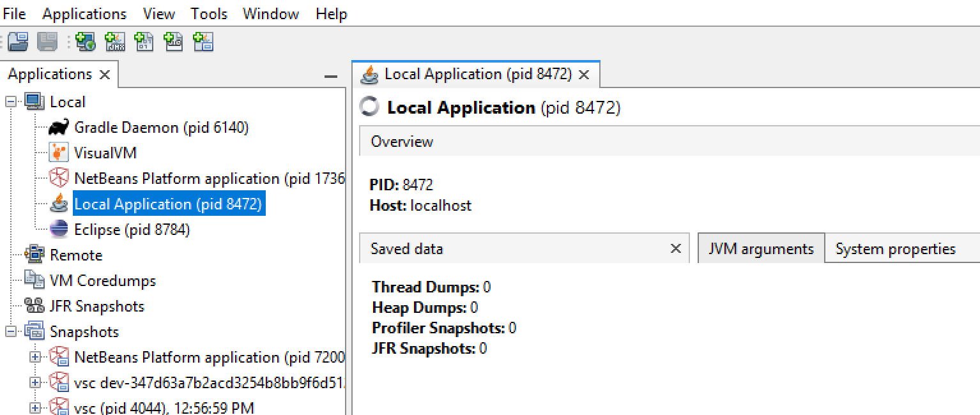Click the VM Coredumps node icon
Screen dimensions: 980x415
click(34, 281)
